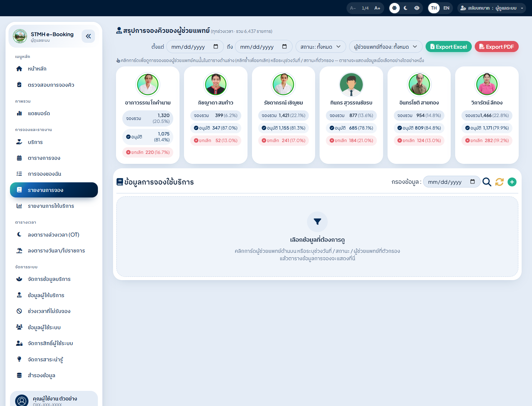Image resolution: width=532 pixels, height=406 pixels.
Task: Click ยกเลิก 241 chip on รัชดากรณ์ card
Action: (283, 140)
